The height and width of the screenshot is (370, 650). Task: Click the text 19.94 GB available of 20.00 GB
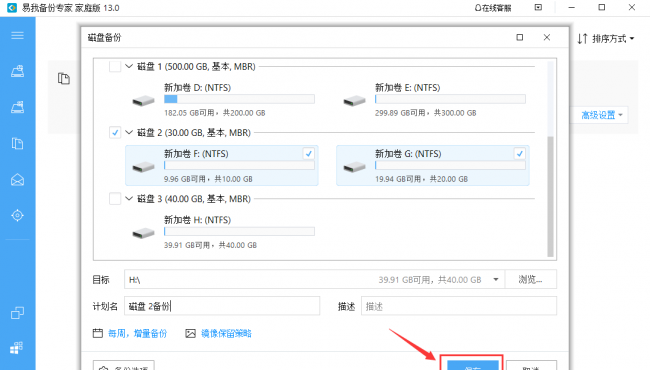[421, 179]
